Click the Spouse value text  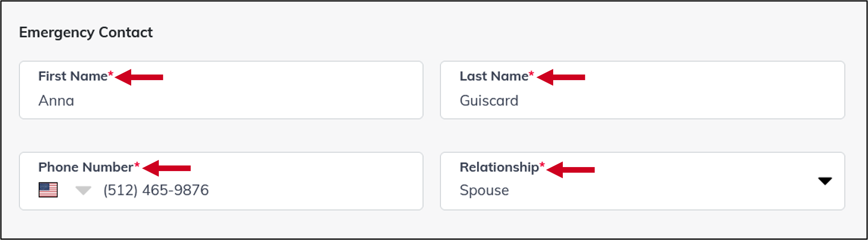click(x=485, y=190)
